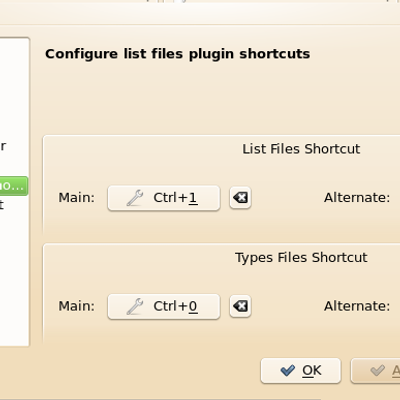Click Alternate label in Types Files group
Screen dimensions: 400x400
[x=357, y=306]
